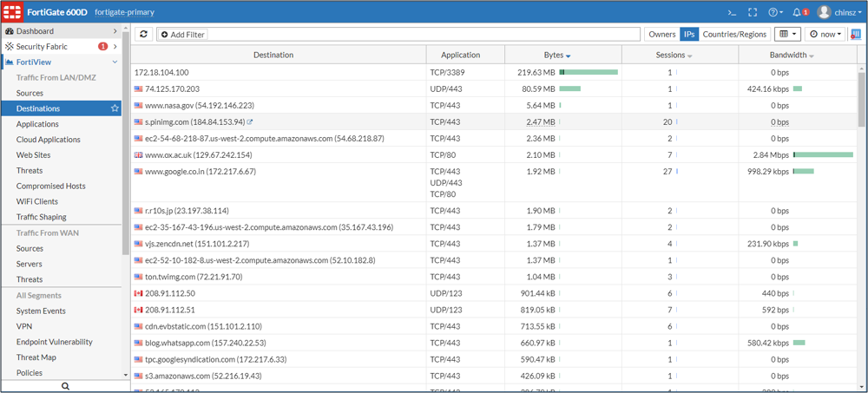The image size is (868, 393).
Task: Open the now time range dropdown
Action: (x=825, y=35)
